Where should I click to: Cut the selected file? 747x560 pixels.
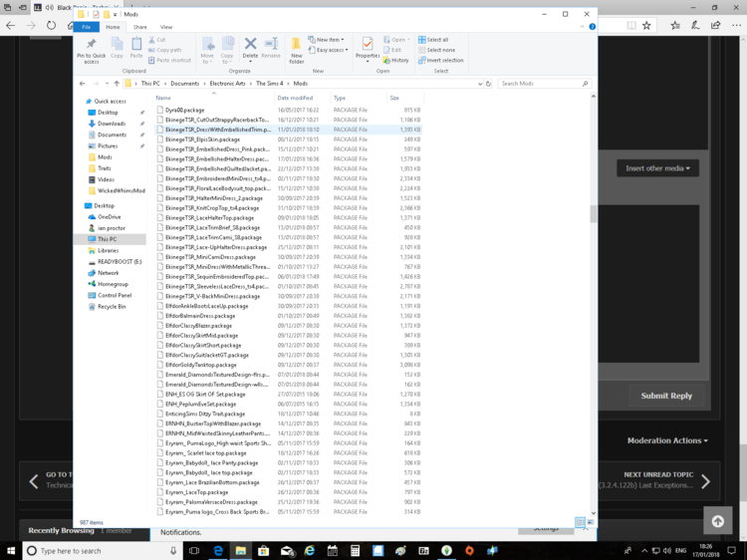157,40
